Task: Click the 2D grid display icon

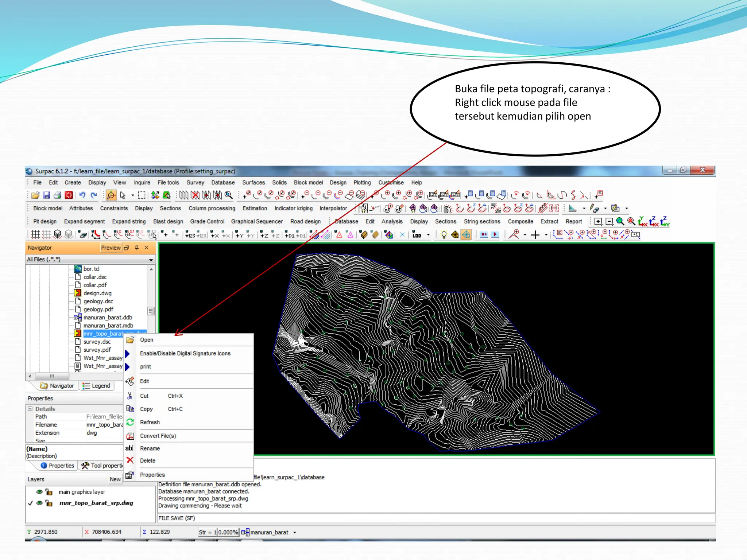Action: coord(35,234)
